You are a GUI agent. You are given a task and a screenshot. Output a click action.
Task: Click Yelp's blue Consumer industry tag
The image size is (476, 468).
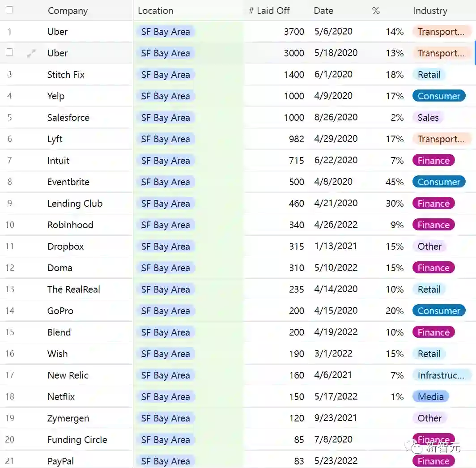point(438,96)
